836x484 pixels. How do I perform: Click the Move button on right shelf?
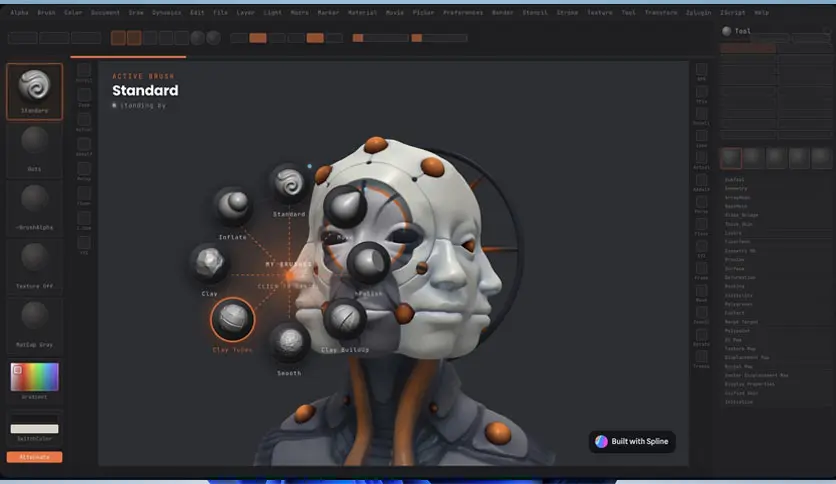(x=701, y=293)
